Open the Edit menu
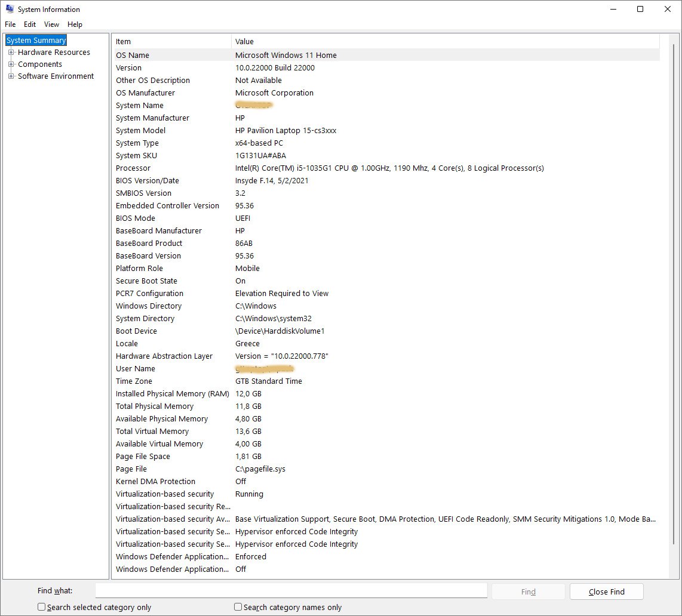682x616 pixels. (x=29, y=24)
